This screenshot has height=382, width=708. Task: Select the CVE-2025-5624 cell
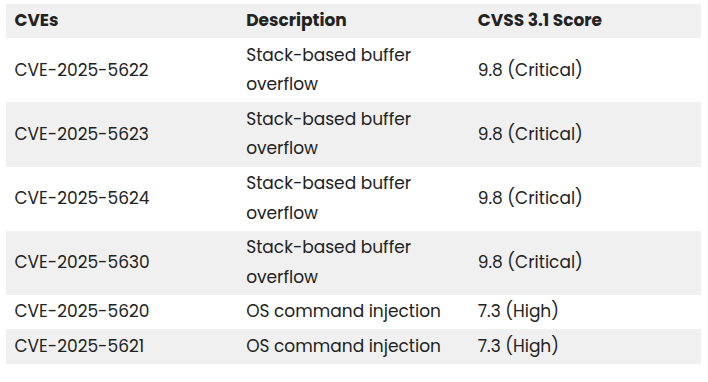[x=82, y=198]
